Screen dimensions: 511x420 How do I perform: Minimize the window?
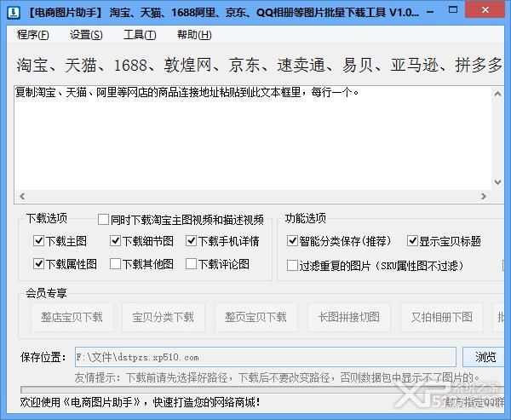click(x=430, y=12)
